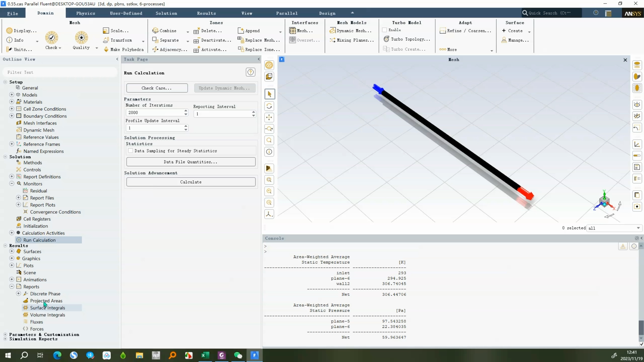This screenshot has width=644, height=362.
Task: Click the mesh display settings icon
Action: 269,65
